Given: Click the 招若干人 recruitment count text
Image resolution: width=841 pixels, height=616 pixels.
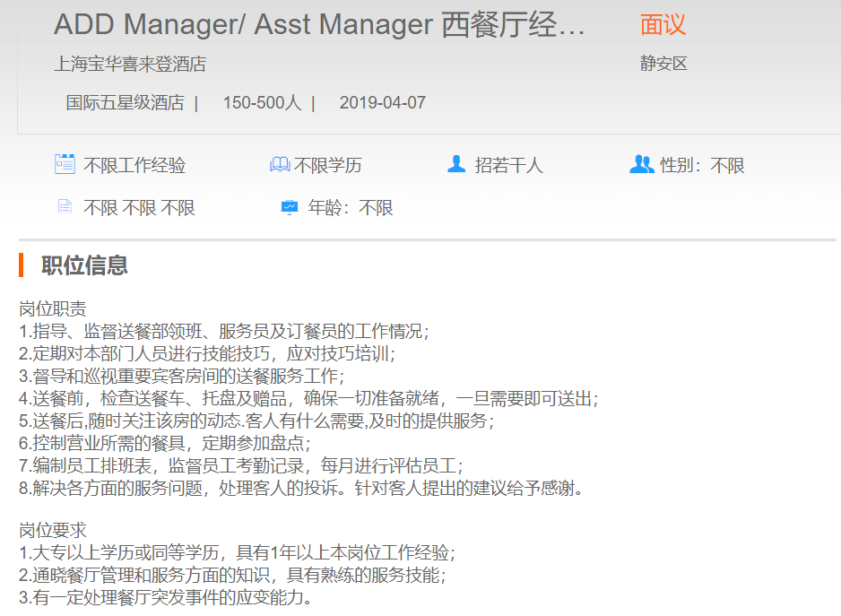Looking at the screenshot, I should (508, 165).
